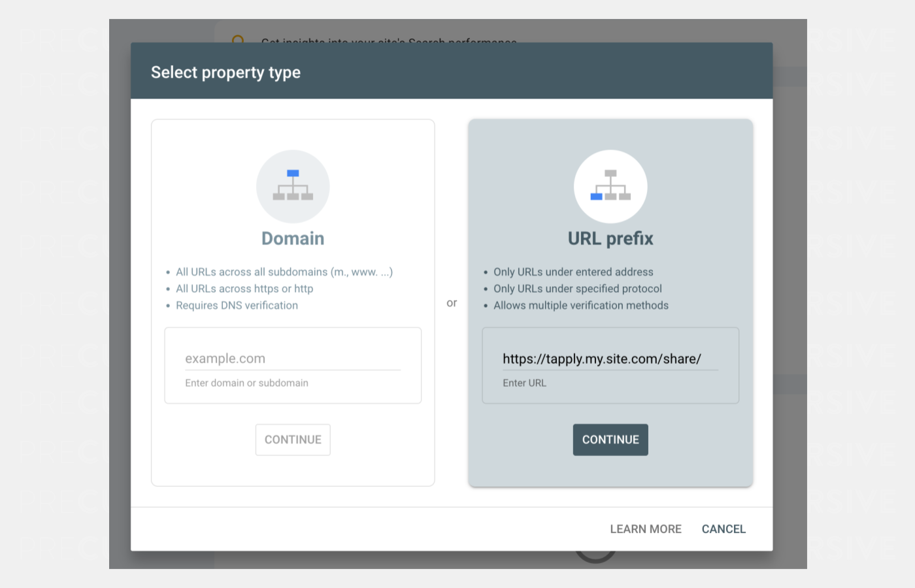The height and width of the screenshot is (588, 915).
Task: Click the 'Allows multiple verification methods' bullet
Action: [x=580, y=305]
